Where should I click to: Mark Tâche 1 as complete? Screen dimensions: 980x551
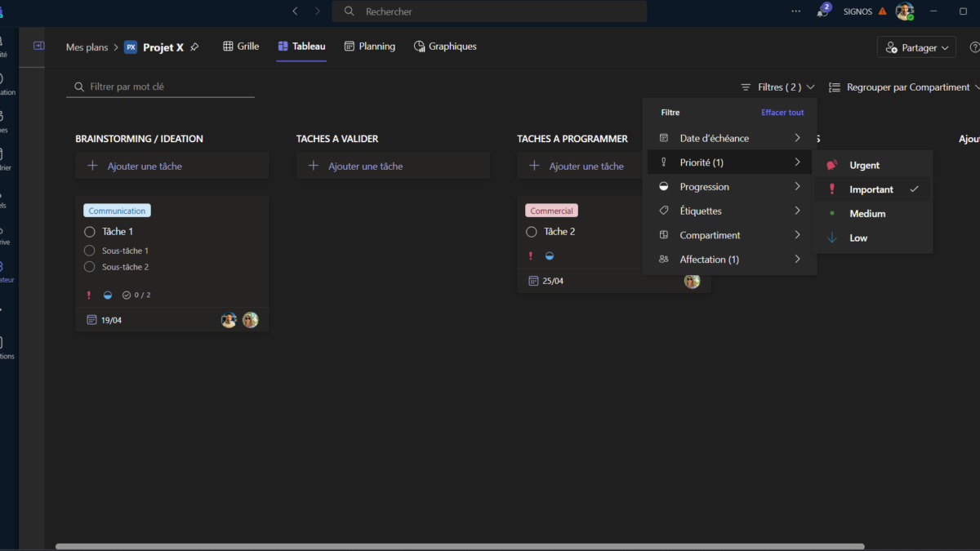[90, 232]
